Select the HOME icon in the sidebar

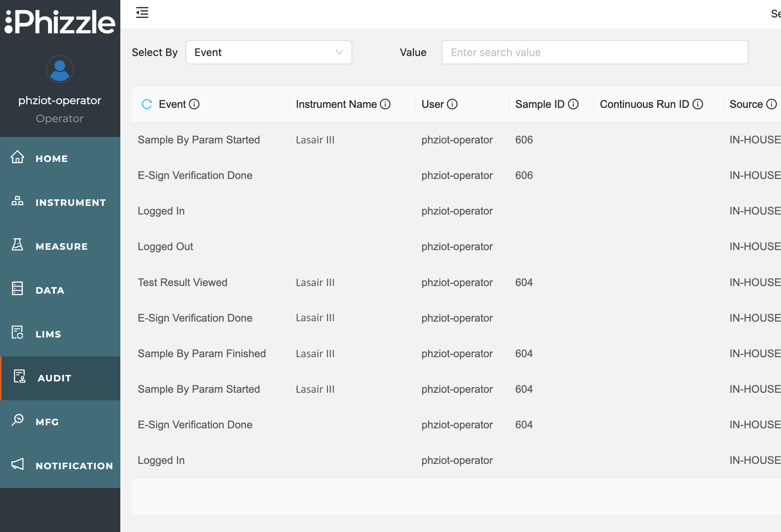point(17,159)
